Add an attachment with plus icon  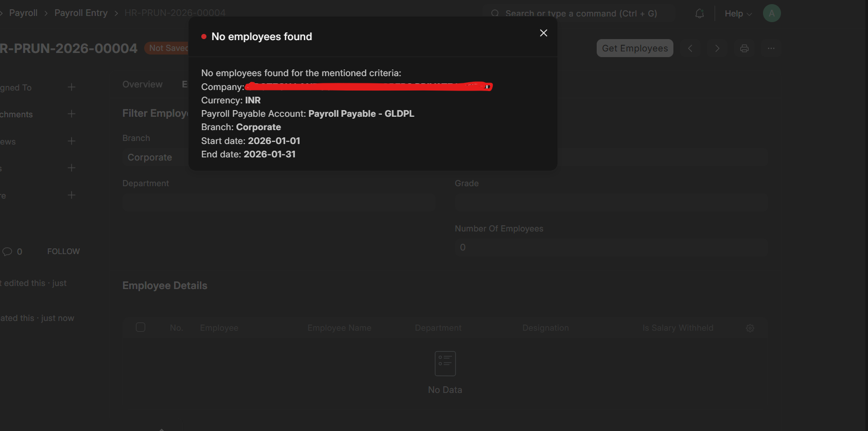click(x=72, y=114)
